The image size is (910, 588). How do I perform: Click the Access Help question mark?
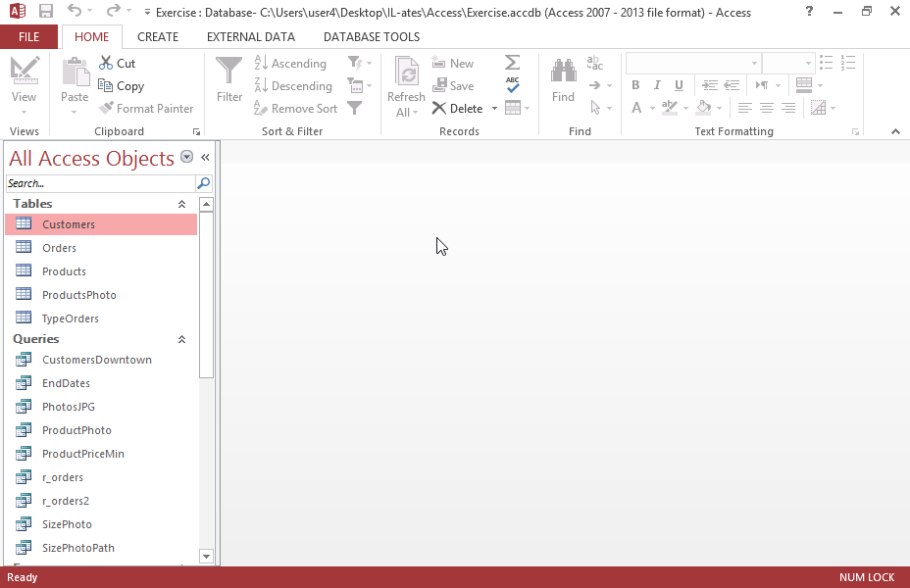point(810,11)
